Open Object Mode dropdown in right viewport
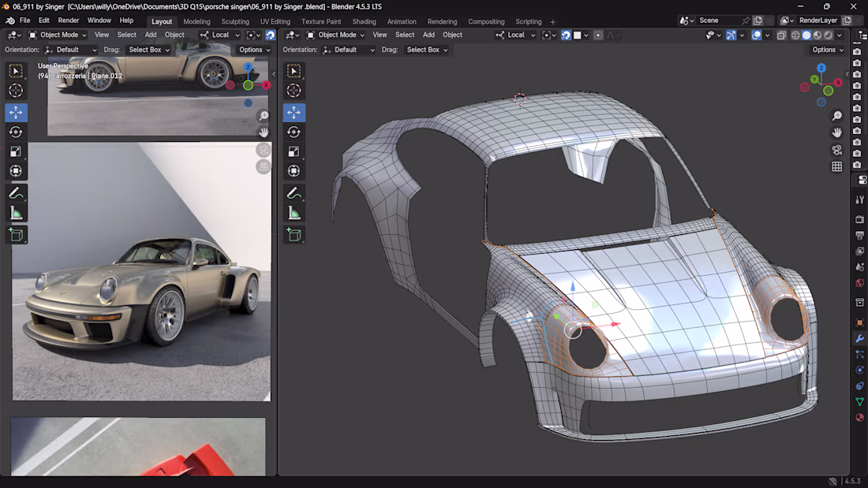The height and width of the screenshot is (488, 868). (x=336, y=35)
